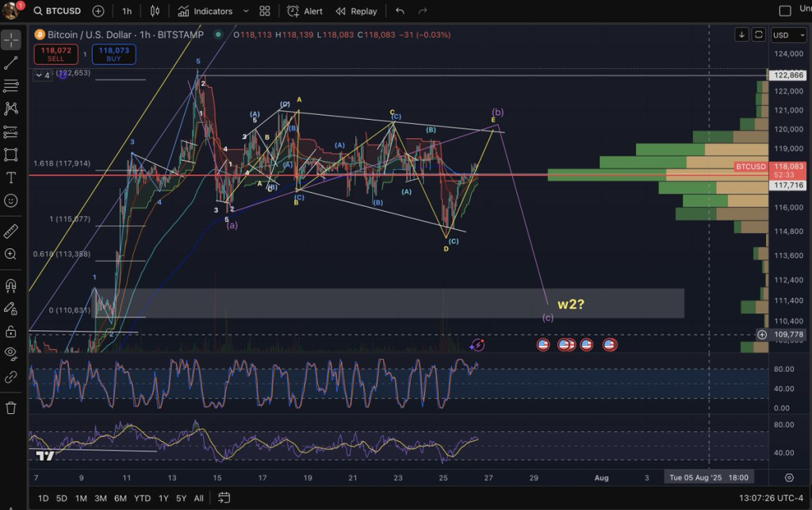The image size is (812, 510).
Task: Click the 117,716 price label on scale
Action: click(788, 186)
